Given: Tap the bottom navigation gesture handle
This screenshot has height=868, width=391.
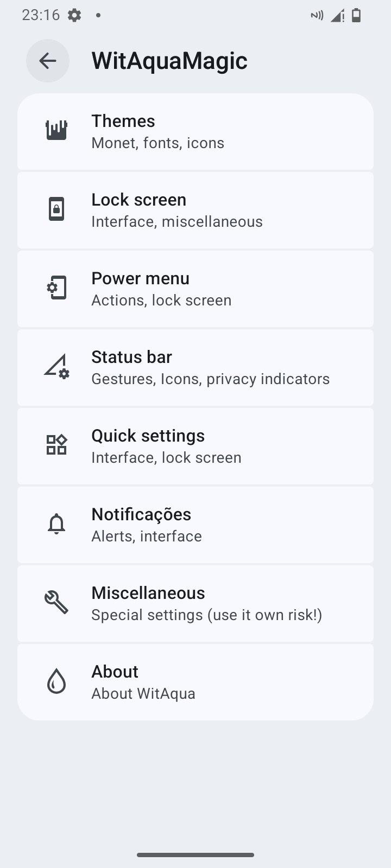Looking at the screenshot, I should click(195, 855).
